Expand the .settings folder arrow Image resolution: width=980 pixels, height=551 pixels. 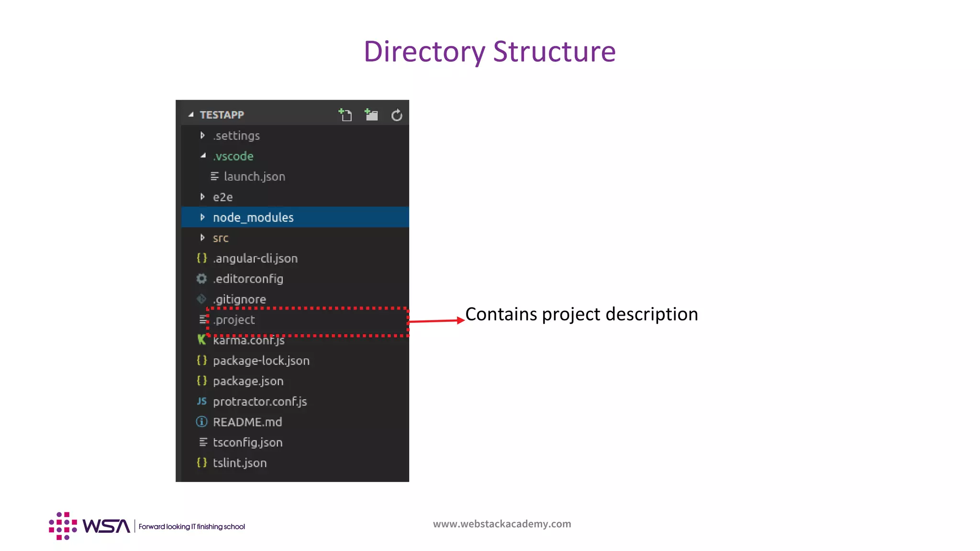pyautogui.click(x=202, y=136)
